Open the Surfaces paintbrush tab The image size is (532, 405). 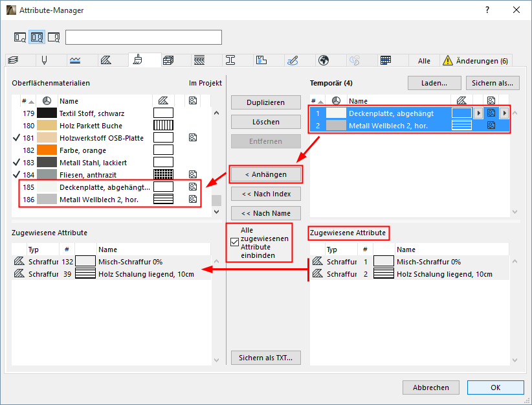click(137, 60)
